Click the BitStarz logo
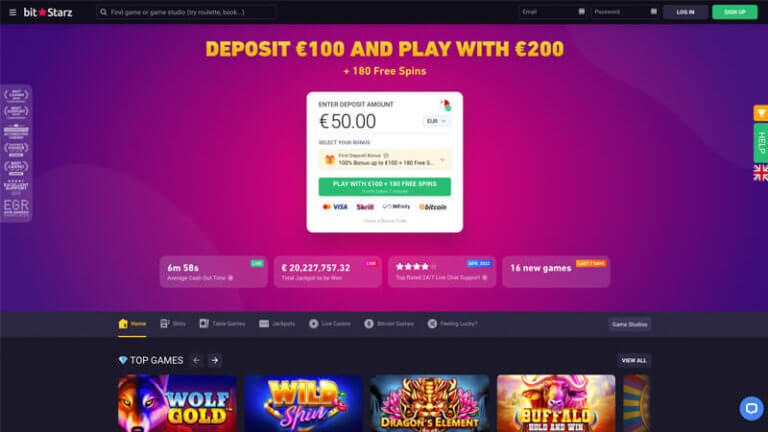This screenshot has height=432, width=768. [48, 12]
